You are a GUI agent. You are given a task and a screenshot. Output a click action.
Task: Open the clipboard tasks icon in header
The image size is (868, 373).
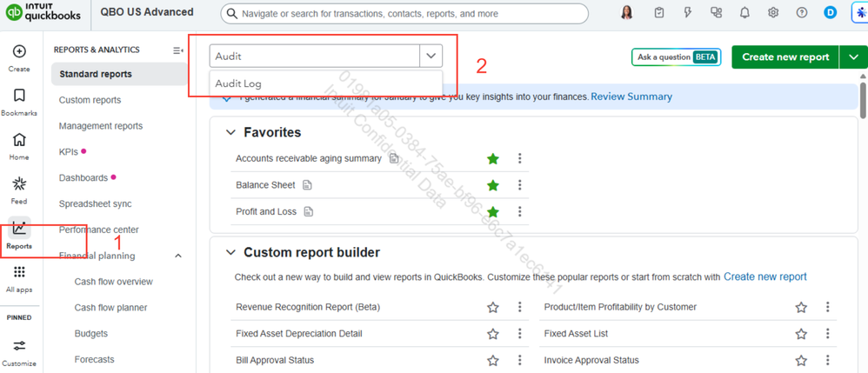tap(658, 13)
